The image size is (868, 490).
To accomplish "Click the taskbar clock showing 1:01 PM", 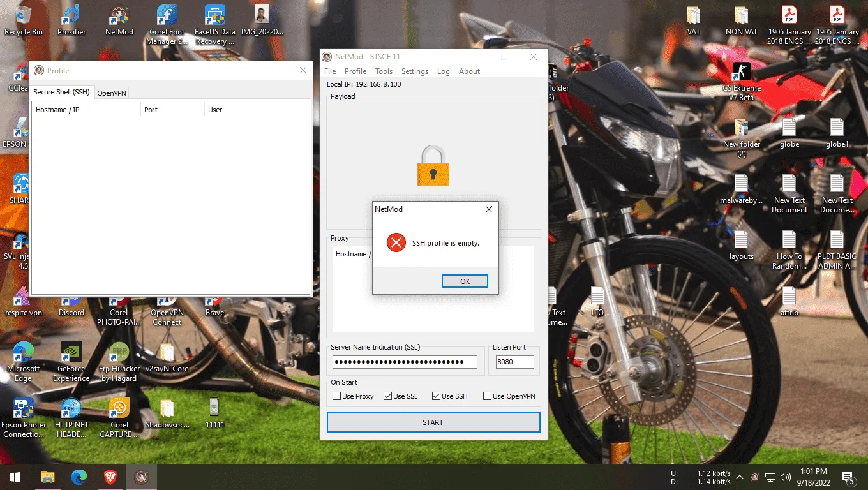I will click(x=812, y=477).
